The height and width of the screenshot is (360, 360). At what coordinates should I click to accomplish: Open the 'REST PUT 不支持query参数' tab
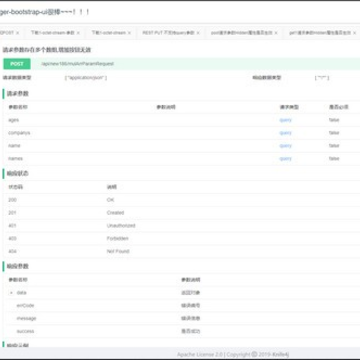click(168, 33)
